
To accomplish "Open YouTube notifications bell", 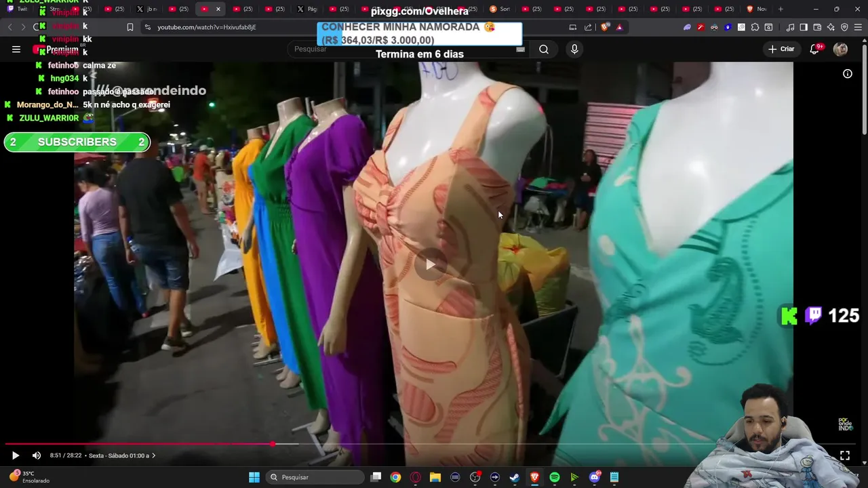I will pyautogui.click(x=814, y=49).
